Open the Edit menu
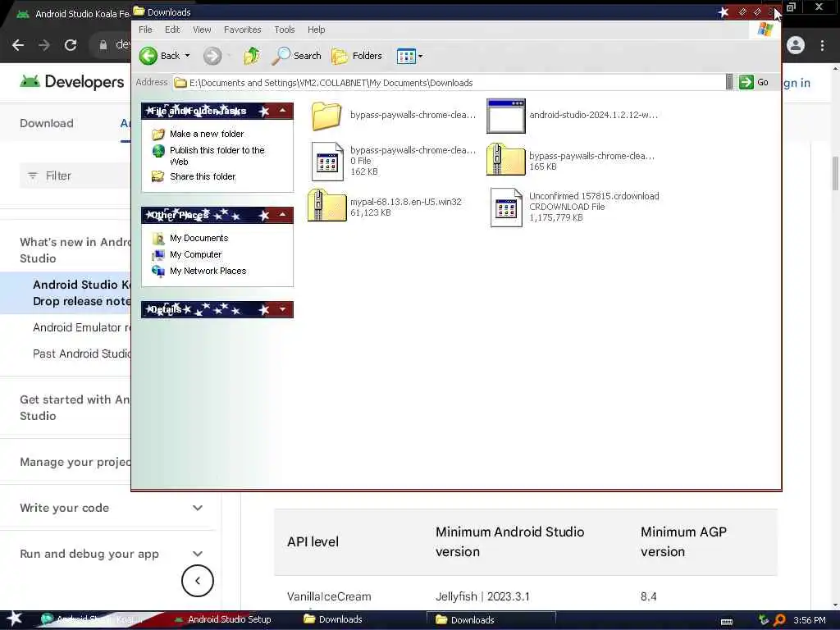This screenshot has width=840, height=630. (x=172, y=30)
